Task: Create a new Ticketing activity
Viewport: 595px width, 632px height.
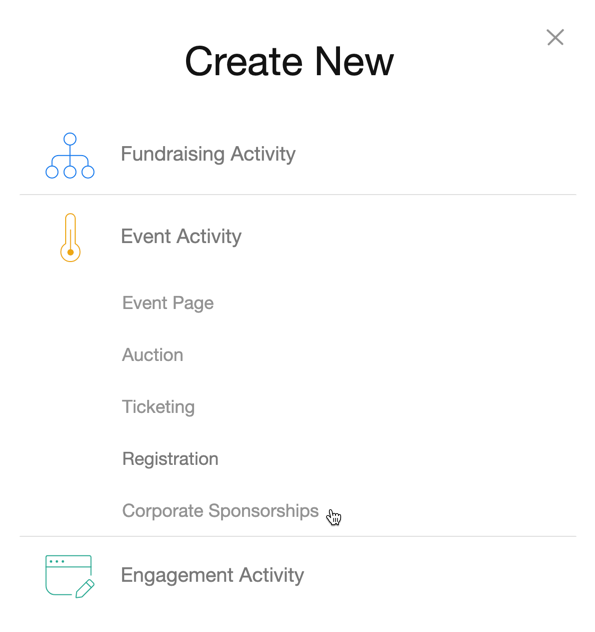Action: (158, 407)
